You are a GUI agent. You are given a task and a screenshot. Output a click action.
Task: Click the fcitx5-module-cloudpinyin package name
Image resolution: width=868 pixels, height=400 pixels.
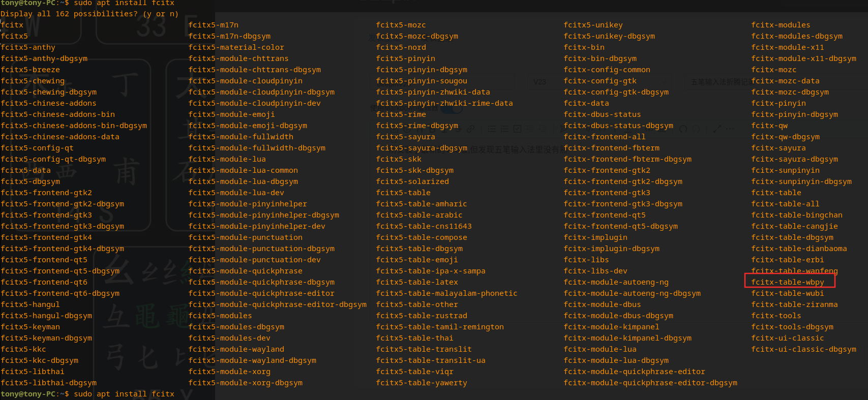pos(245,81)
